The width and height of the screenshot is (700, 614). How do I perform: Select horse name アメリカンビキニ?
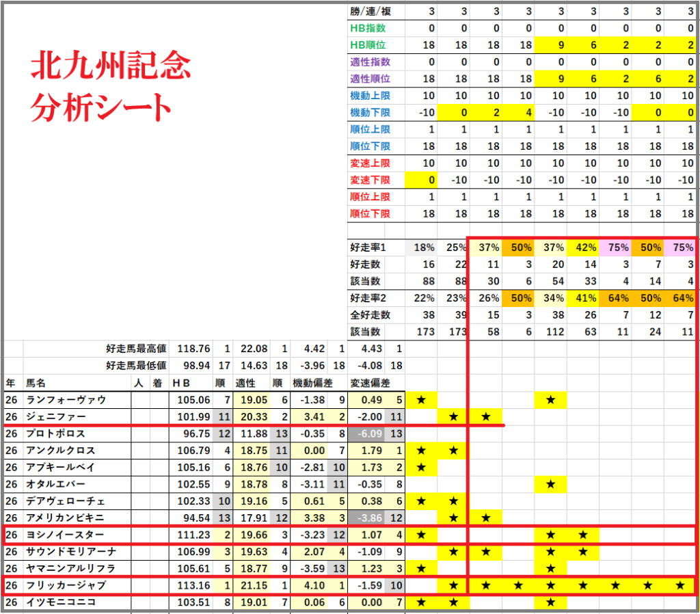65,518
